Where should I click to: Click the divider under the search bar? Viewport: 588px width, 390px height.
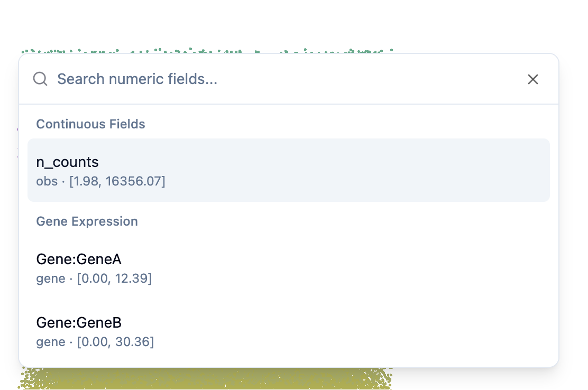click(x=289, y=104)
